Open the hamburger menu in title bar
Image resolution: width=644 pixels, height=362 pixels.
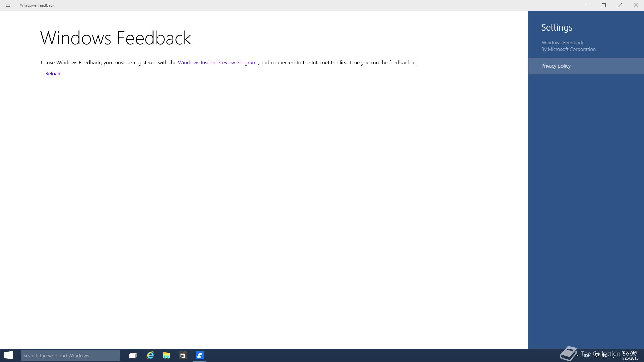pos(8,5)
